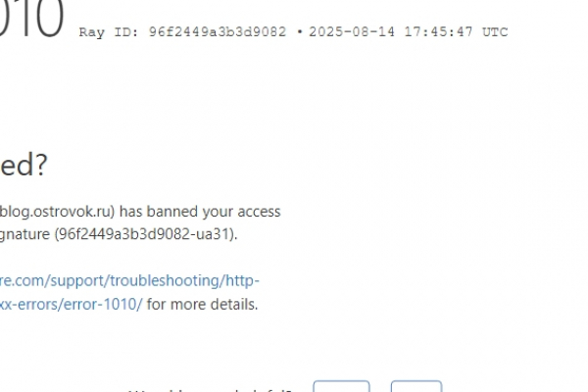Click the blog.ostrovok.ru domain text
Screen dimensions: 588x392
(55, 212)
